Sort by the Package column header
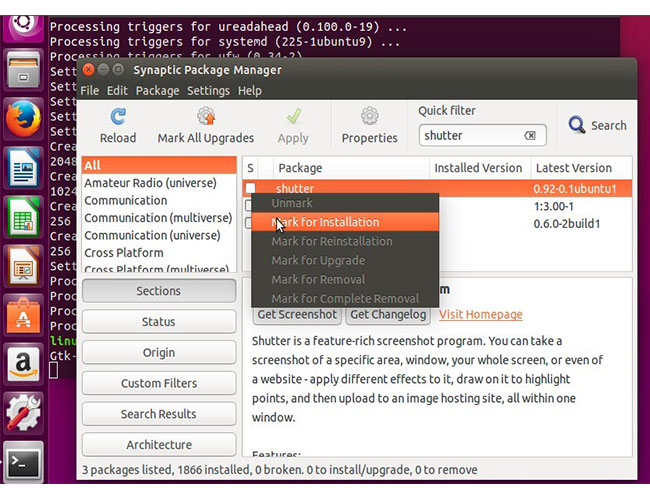The height and width of the screenshot is (500, 650). pos(351,167)
